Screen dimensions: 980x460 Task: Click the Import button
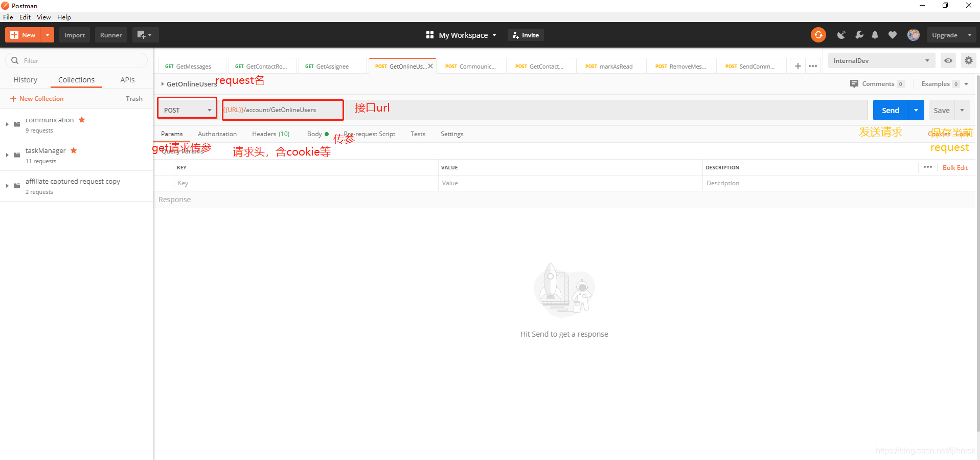75,35
